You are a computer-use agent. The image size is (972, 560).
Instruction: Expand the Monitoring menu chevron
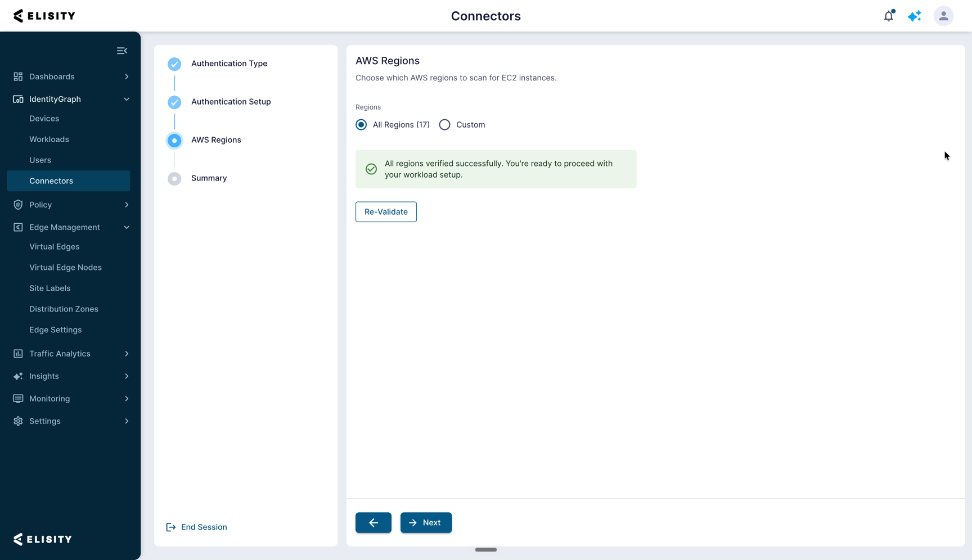pyautogui.click(x=127, y=399)
